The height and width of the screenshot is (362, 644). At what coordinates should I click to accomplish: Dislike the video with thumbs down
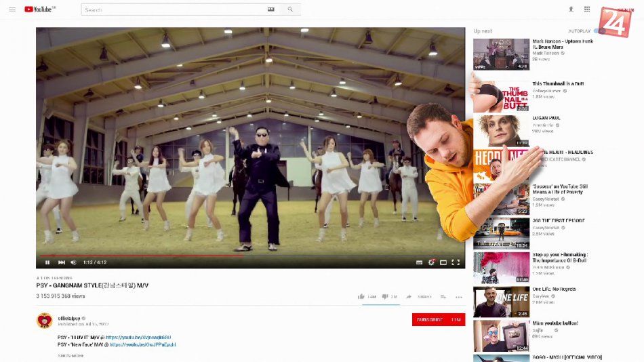tap(385, 297)
